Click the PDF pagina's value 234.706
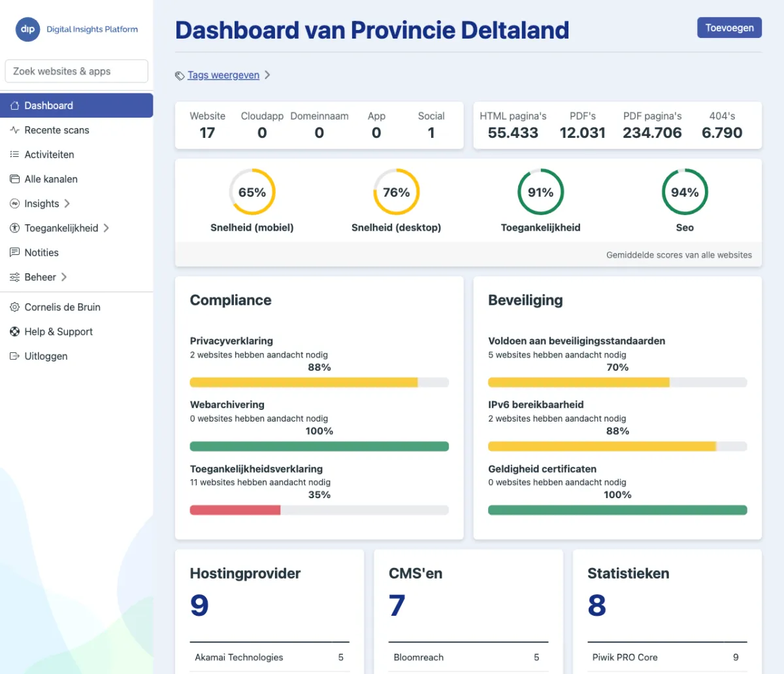This screenshot has width=784, height=674. click(652, 133)
